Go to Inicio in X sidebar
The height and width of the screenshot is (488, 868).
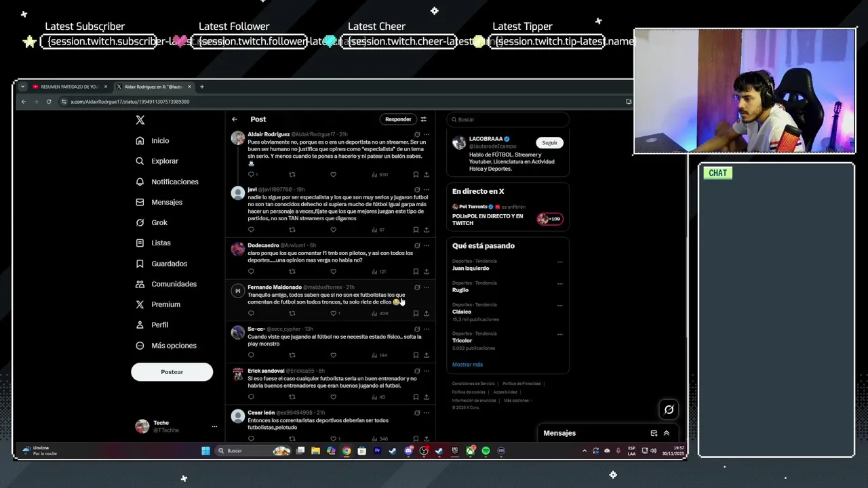click(153, 140)
